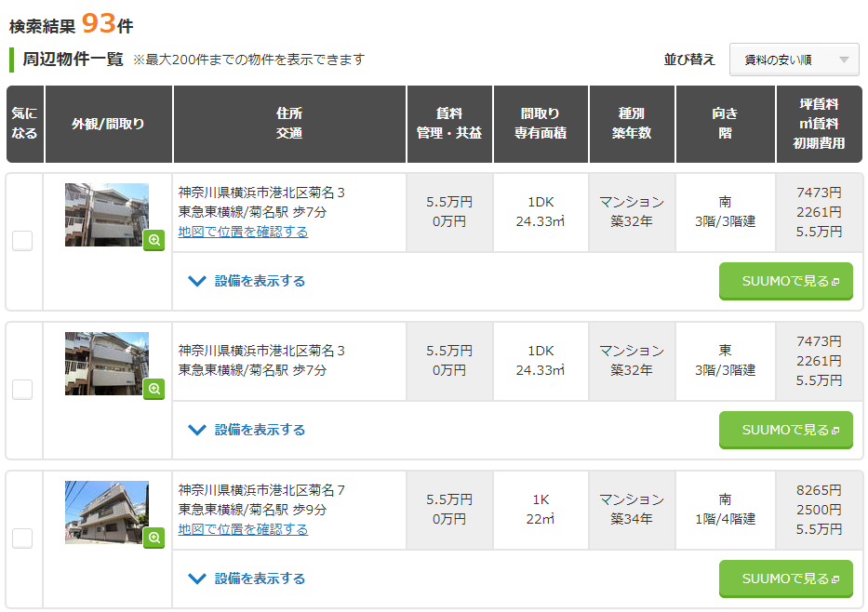Click the magnifier icon on the east-facing 菊名3 photo
Screen dimensions: 868x612
(154, 389)
